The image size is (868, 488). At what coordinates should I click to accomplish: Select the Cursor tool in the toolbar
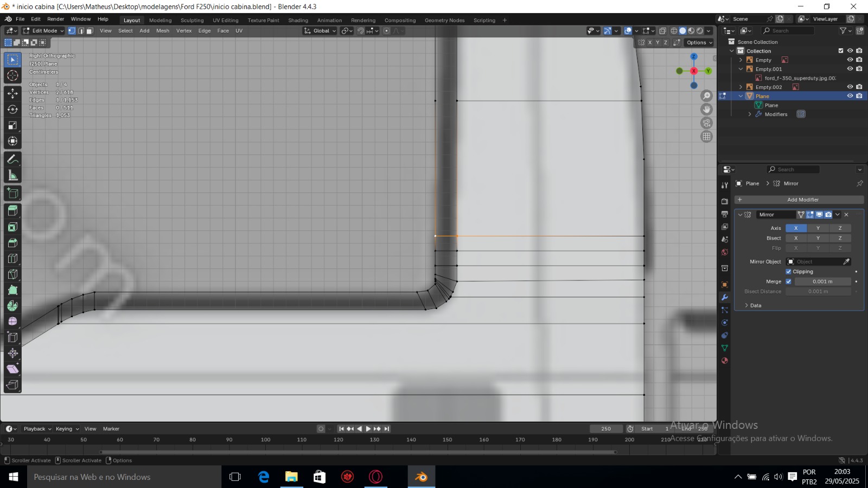(12, 75)
